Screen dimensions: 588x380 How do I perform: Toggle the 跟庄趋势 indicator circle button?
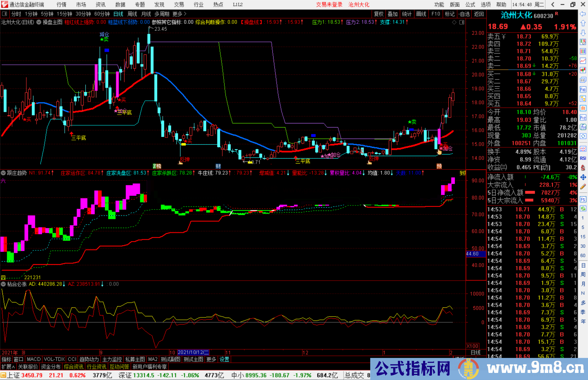pyautogui.click(x=3, y=173)
